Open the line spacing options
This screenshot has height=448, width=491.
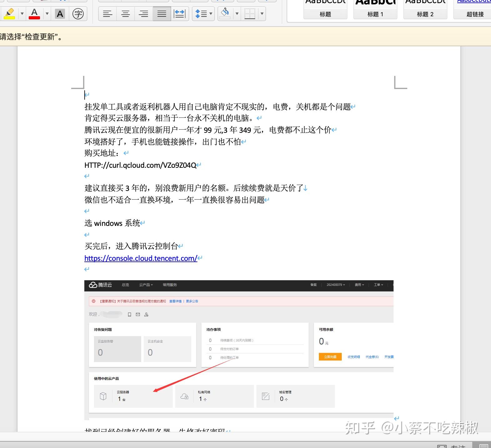pyautogui.click(x=203, y=14)
